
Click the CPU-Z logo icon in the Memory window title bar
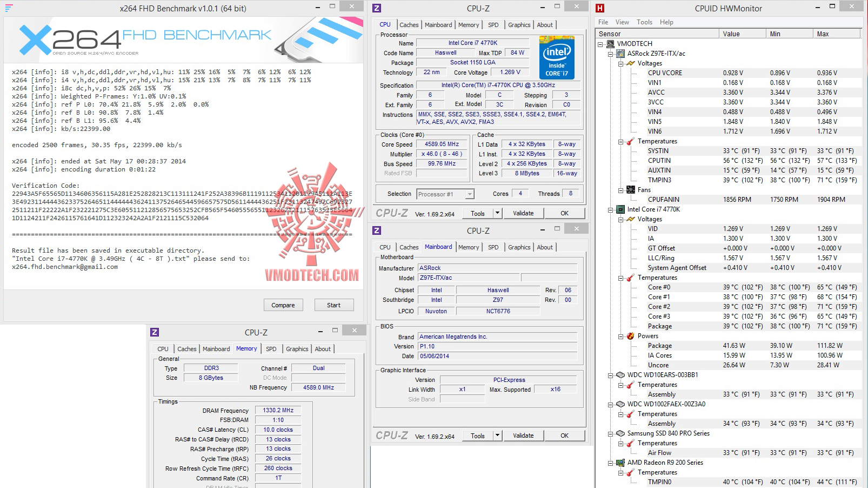click(155, 332)
